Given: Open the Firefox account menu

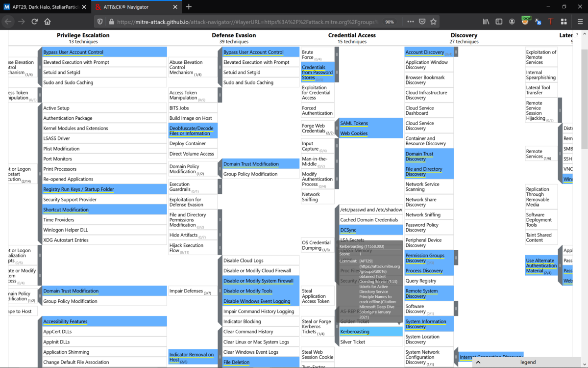Looking at the screenshot, I should coord(512,22).
